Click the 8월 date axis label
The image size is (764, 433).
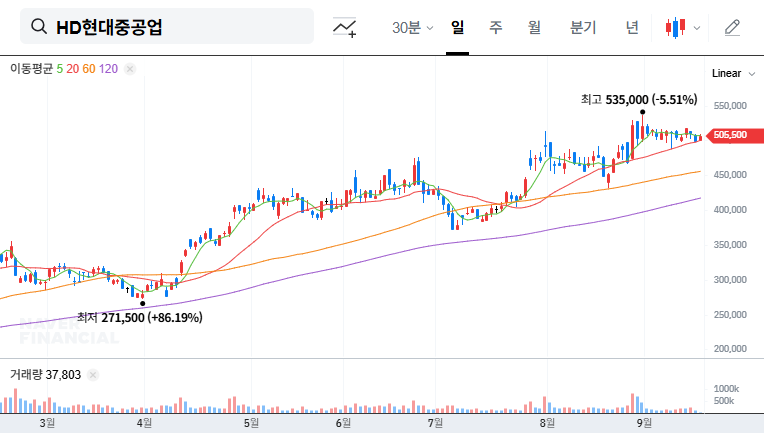click(x=547, y=423)
